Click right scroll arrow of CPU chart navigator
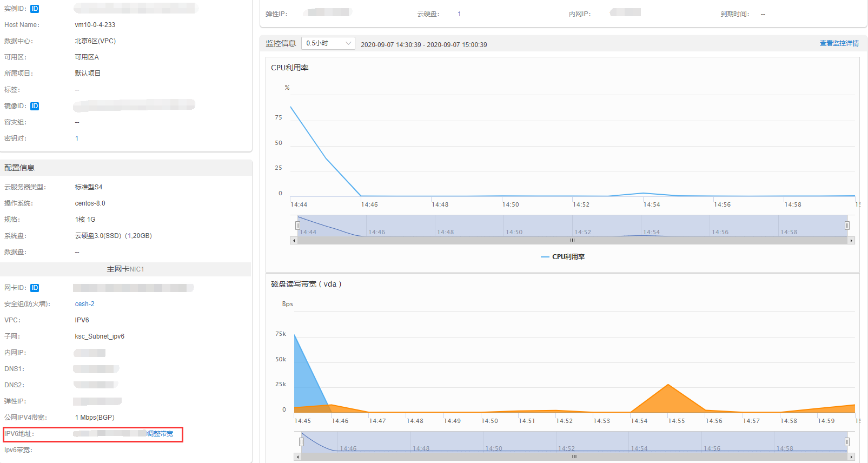The height and width of the screenshot is (463, 868). pos(851,241)
